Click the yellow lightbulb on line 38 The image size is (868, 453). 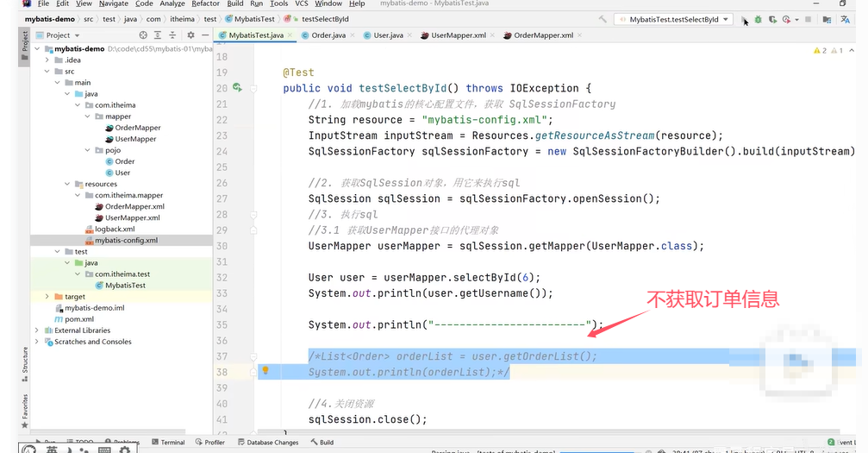(x=265, y=370)
